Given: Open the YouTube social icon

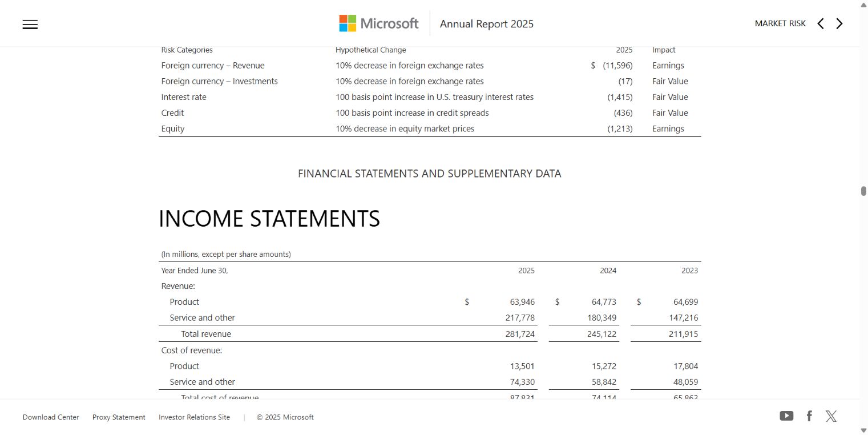Looking at the screenshot, I should tap(786, 416).
